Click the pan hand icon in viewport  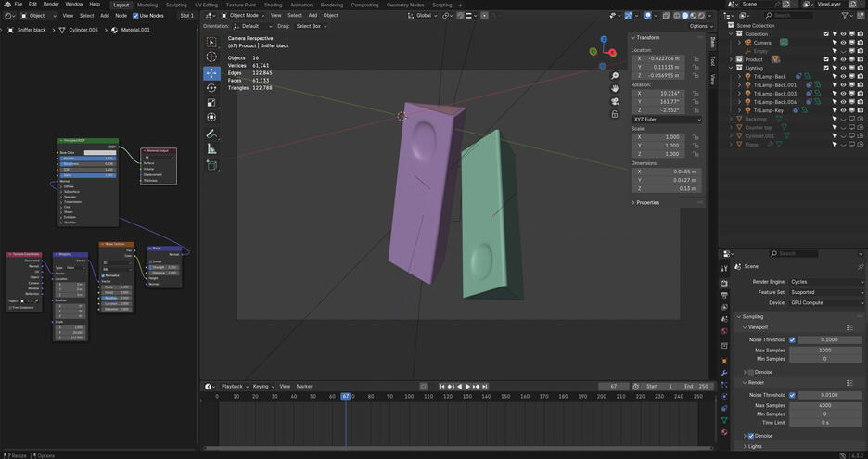[615, 88]
